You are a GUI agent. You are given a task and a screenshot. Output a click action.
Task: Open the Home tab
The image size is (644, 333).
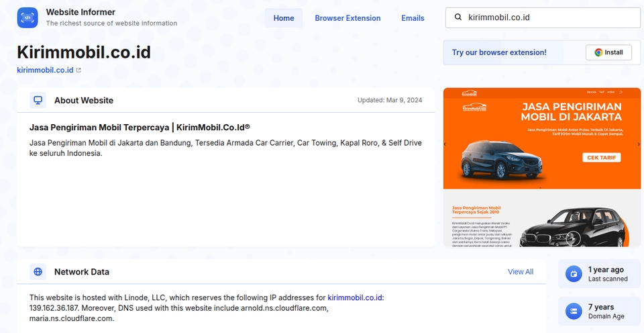[284, 18]
